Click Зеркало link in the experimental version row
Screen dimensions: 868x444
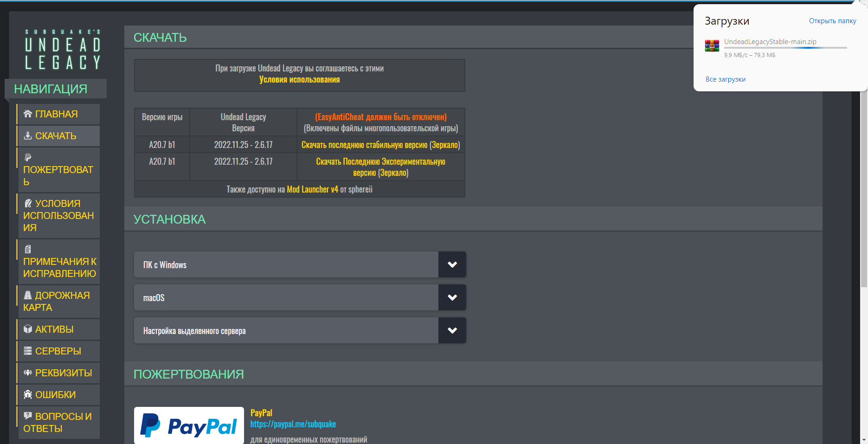coord(393,173)
